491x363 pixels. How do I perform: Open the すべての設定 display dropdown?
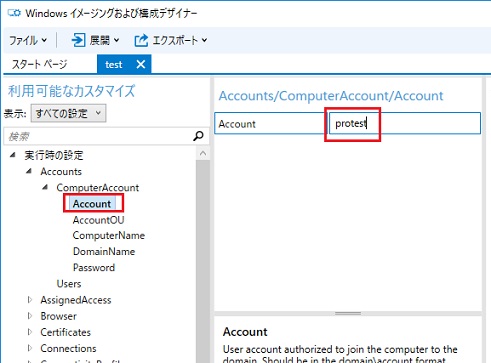pos(68,113)
